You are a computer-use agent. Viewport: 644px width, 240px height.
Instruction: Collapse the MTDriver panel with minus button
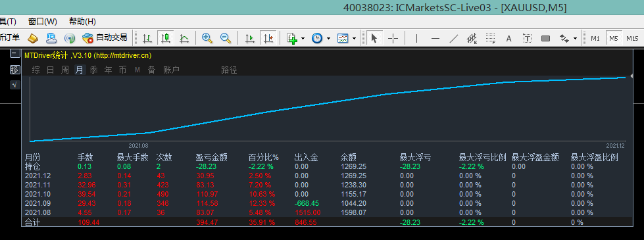[x=14, y=53]
